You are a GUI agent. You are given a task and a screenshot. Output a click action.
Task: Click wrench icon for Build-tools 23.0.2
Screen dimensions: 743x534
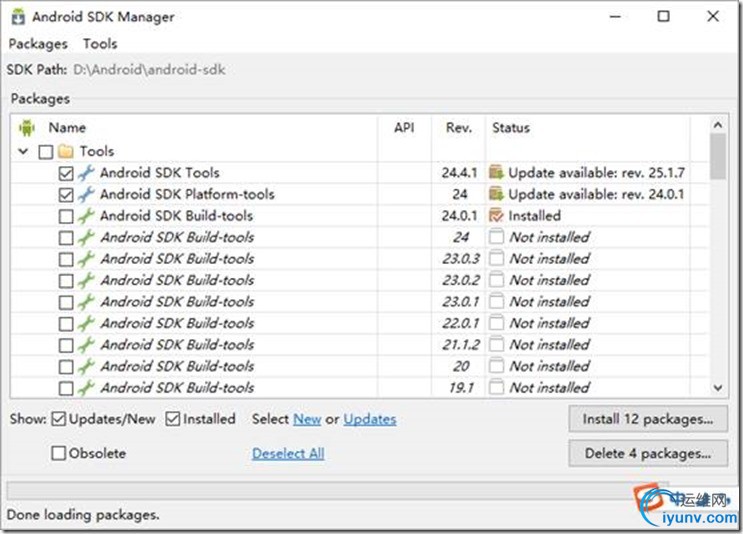(x=86, y=281)
